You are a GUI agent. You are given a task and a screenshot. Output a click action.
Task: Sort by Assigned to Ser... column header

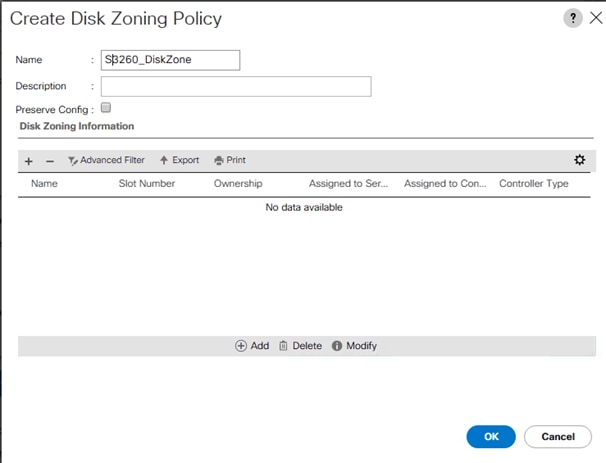(348, 184)
